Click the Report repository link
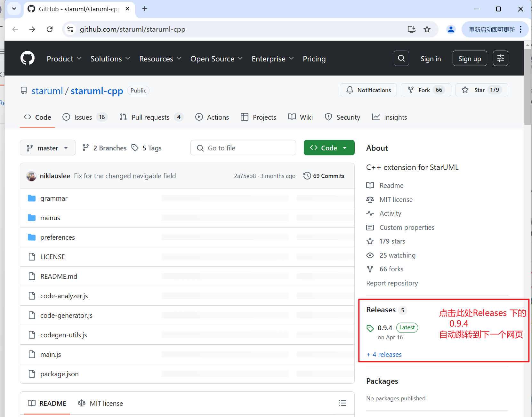The width and height of the screenshot is (532, 417). click(392, 283)
